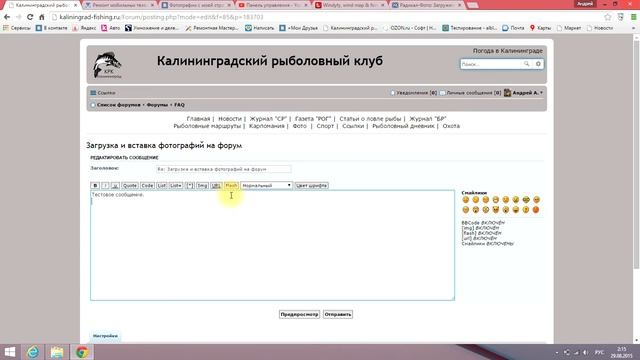640x360 pixels.
Task: Open 'Статьи о ловле рыбы'
Action: pyautogui.click(x=370, y=119)
